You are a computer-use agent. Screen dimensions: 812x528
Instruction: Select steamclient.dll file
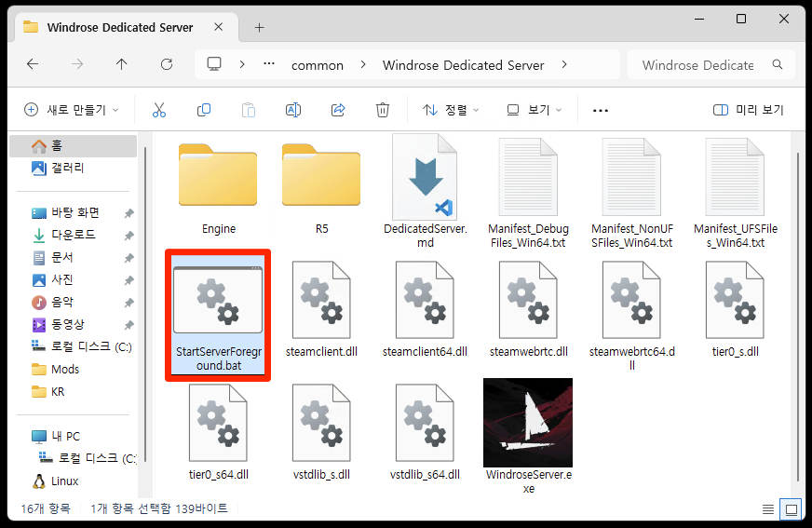[321, 309]
